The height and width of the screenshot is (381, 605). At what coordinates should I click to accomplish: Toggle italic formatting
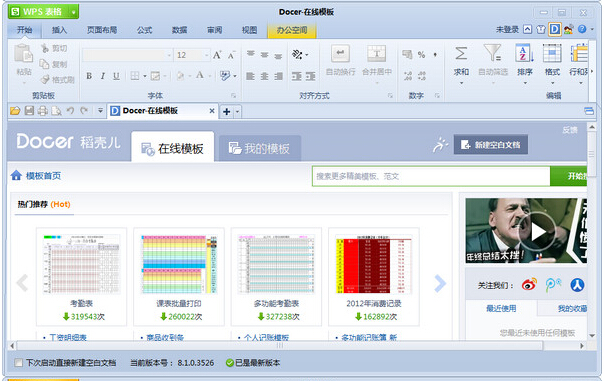pyautogui.click(x=103, y=76)
